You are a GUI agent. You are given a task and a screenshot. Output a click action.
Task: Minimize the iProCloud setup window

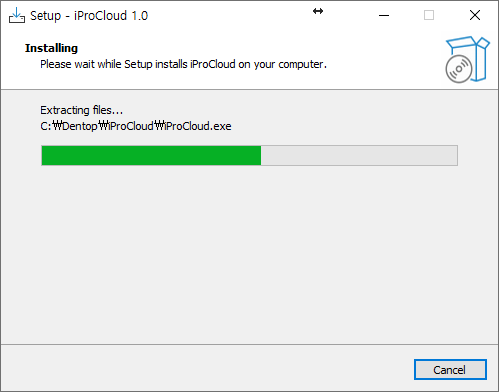pyautogui.click(x=384, y=15)
